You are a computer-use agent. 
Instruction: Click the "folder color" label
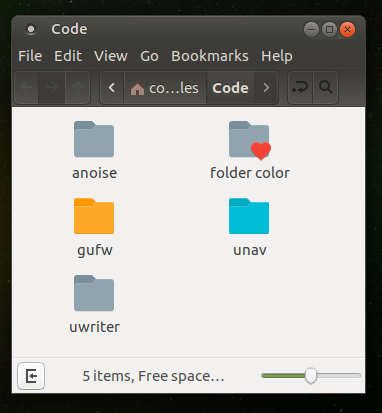click(x=250, y=173)
